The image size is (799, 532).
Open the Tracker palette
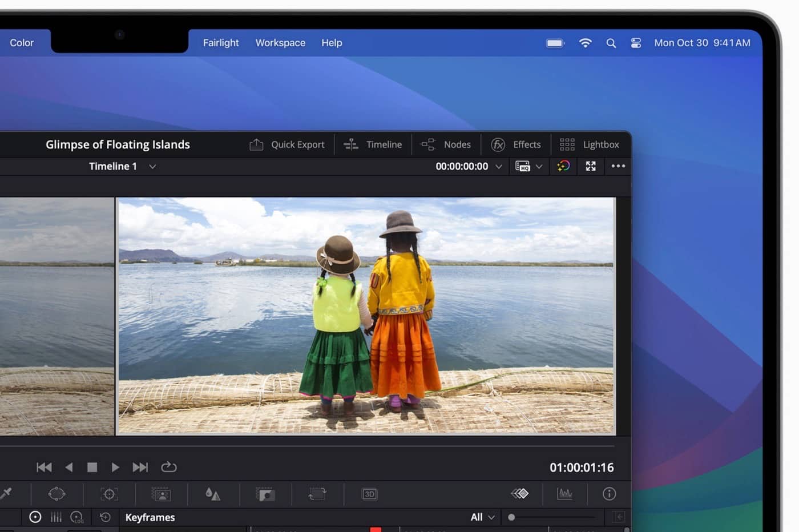point(109,494)
